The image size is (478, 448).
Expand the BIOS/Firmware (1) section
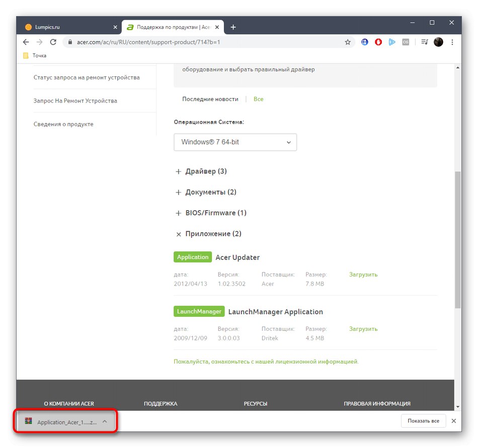pos(211,213)
